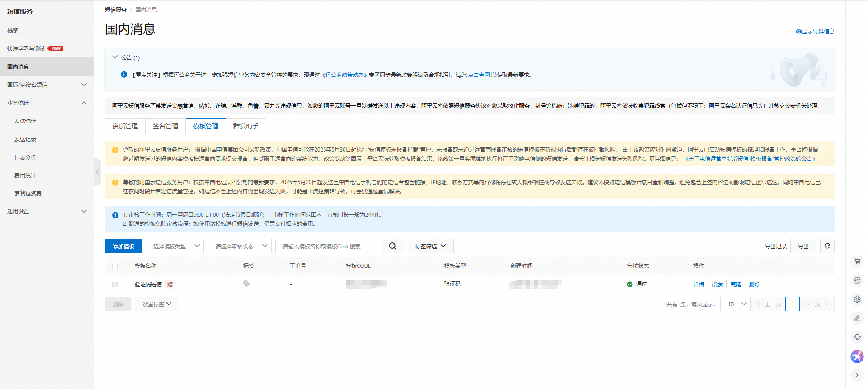Open the customer support headset icon
This screenshot has height=389, width=868.
click(x=857, y=337)
